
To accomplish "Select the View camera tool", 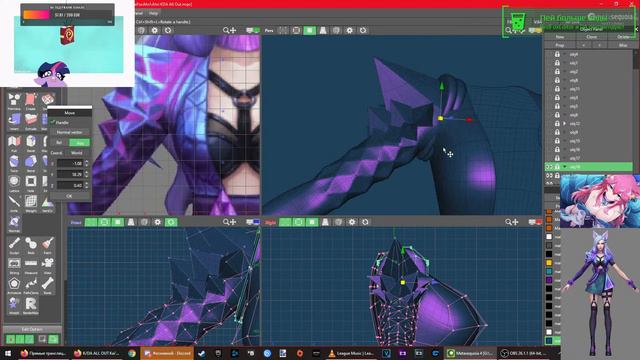I will pos(47,265).
